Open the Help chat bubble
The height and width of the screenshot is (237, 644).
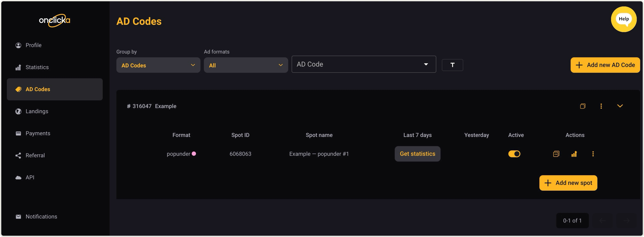click(624, 19)
